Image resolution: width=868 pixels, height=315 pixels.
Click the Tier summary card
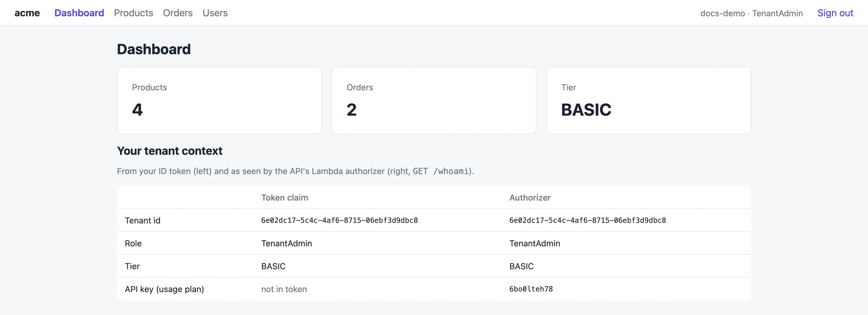(x=648, y=101)
